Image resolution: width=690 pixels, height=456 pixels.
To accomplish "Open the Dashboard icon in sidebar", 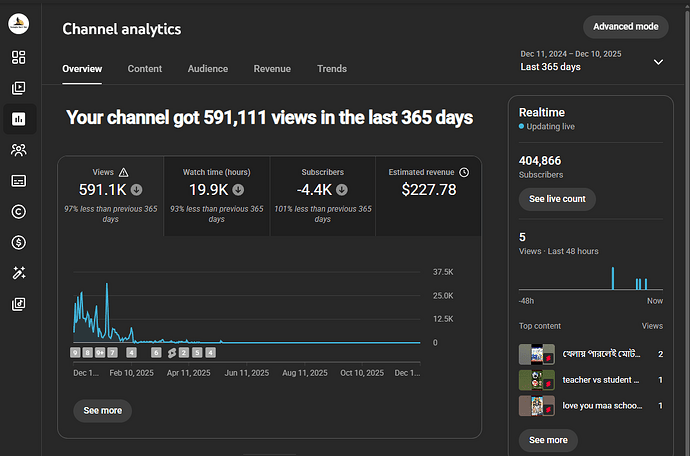I will pos(18,57).
